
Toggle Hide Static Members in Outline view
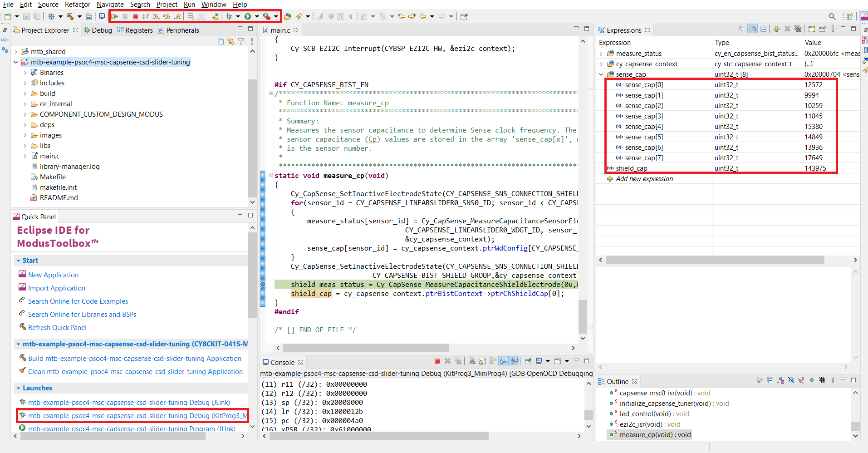[801, 380]
